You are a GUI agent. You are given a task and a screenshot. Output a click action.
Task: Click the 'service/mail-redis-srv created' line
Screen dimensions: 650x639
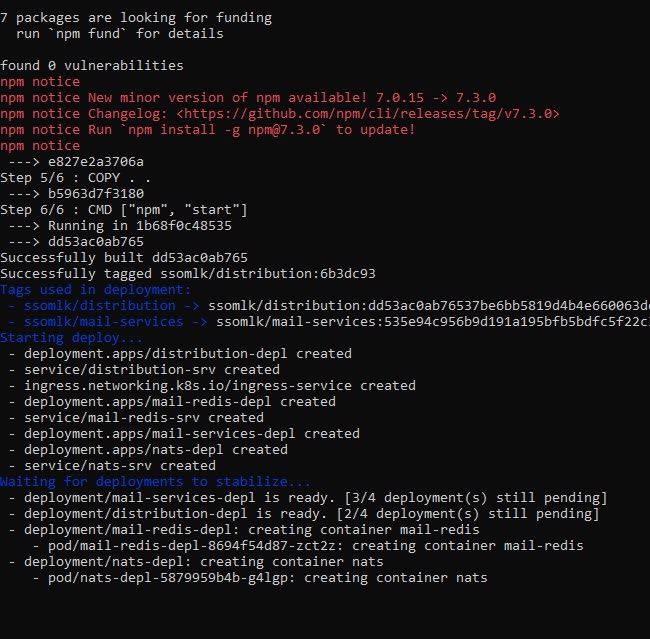[136, 418]
